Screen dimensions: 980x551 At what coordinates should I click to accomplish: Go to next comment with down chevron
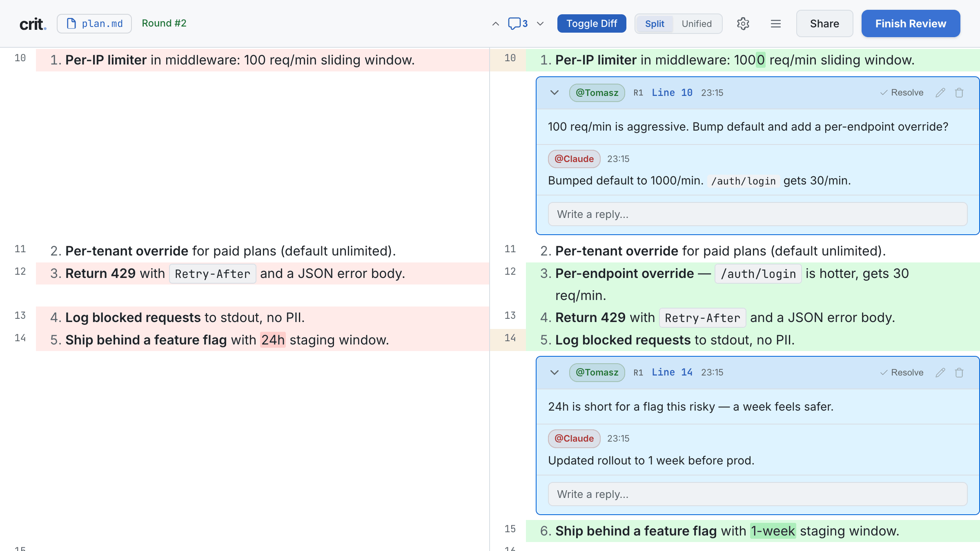click(x=540, y=24)
